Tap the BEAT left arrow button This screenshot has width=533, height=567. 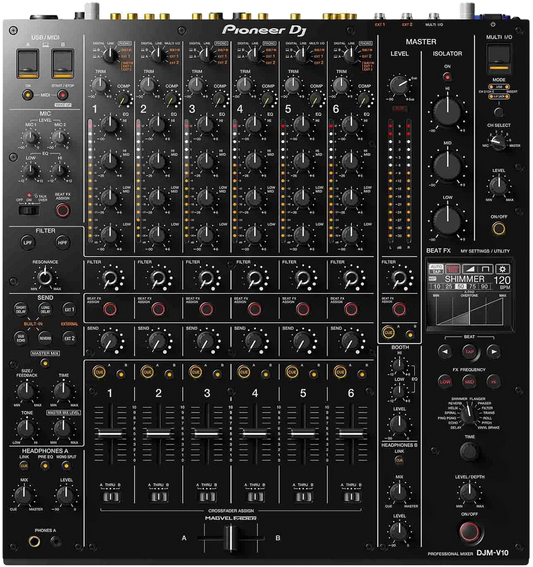tap(445, 351)
